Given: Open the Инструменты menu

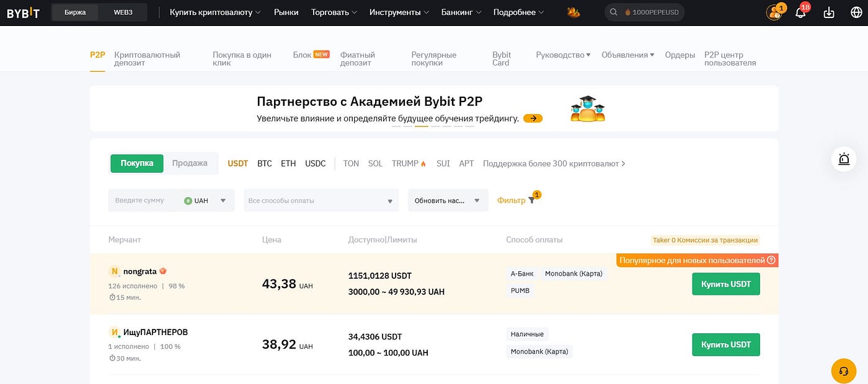Looking at the screenshot, I should click(x=399, y=12).
